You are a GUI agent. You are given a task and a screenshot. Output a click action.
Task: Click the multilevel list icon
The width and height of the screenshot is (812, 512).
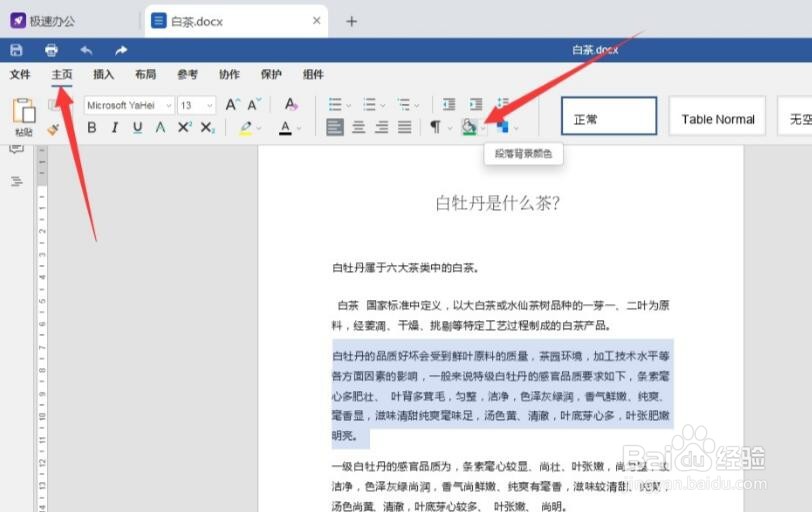tap(403, 105)
